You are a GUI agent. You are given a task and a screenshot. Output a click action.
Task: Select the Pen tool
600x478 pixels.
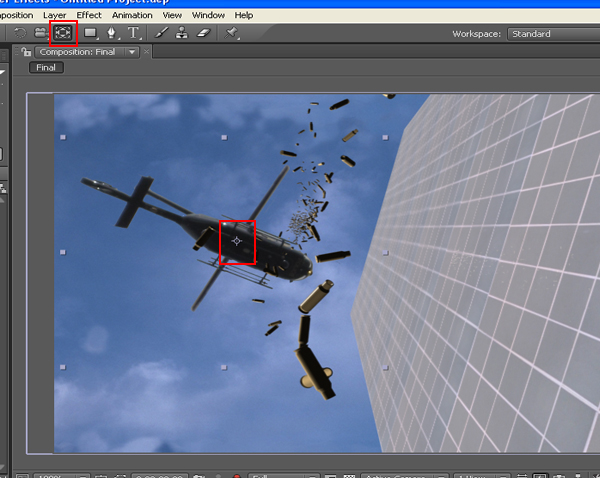112,33
